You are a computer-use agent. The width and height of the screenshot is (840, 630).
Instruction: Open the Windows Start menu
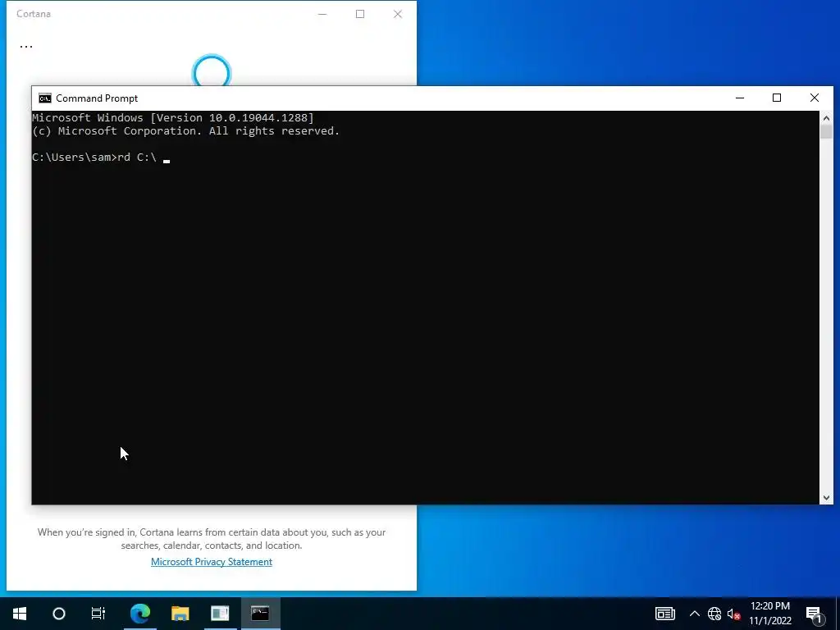pos(20,614)
